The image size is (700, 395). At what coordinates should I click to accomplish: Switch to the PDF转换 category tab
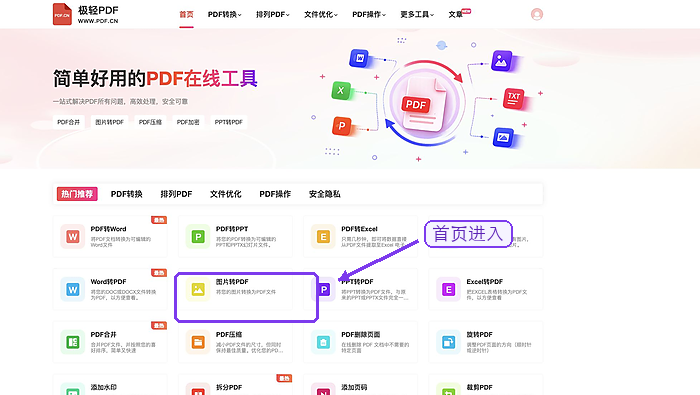point(127,194)
